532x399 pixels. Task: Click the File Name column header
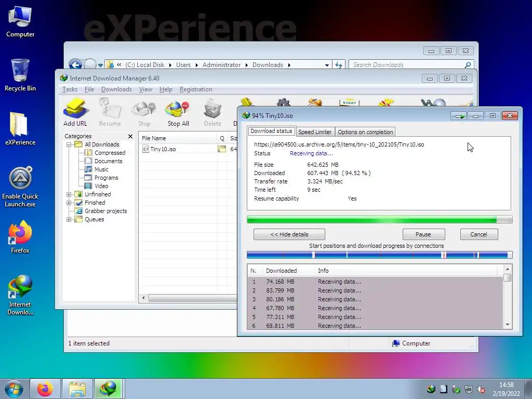point(178,138)
